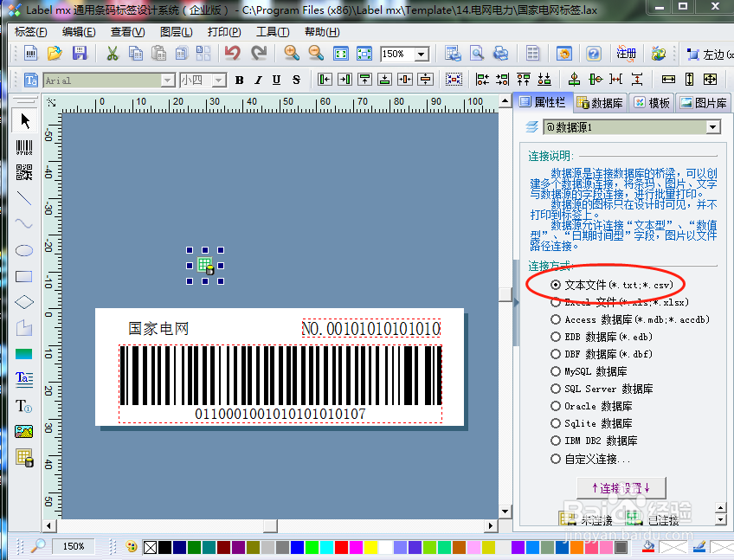Toggle strikethrough text formatting
Screen dimensions: 734x560
[x=296, y=80]
